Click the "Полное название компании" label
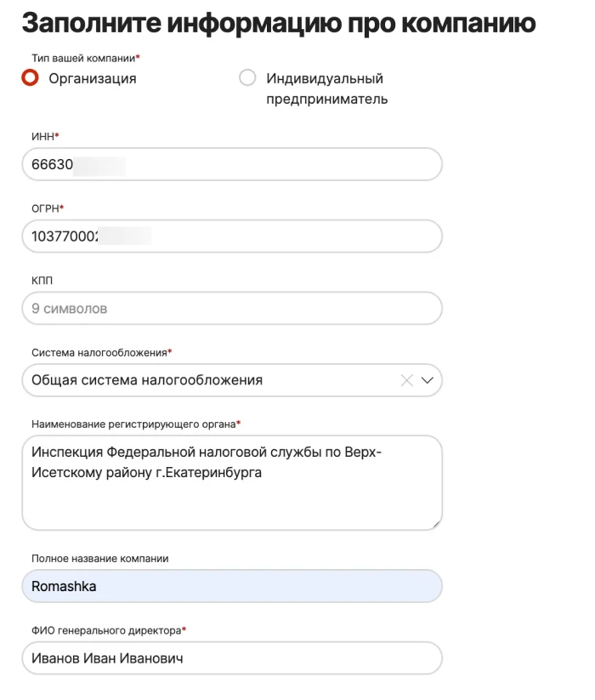 click(x=99, y=559)
